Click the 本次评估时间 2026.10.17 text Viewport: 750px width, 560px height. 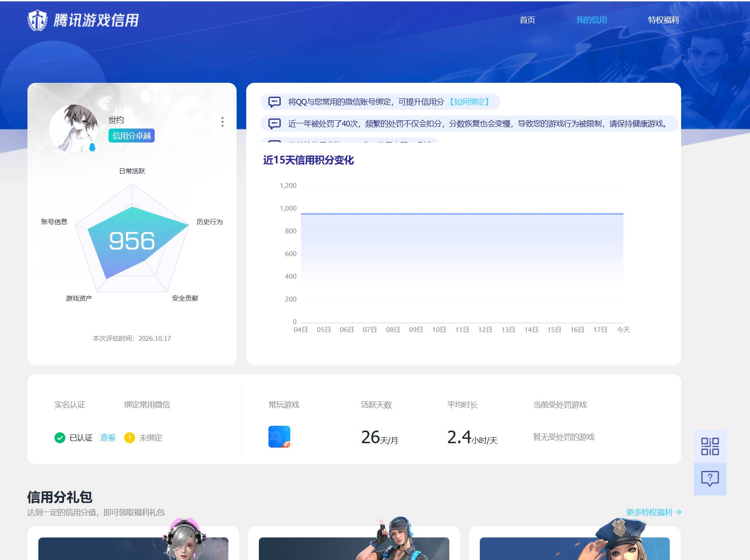pyautogui.click(x=132, y=338)
